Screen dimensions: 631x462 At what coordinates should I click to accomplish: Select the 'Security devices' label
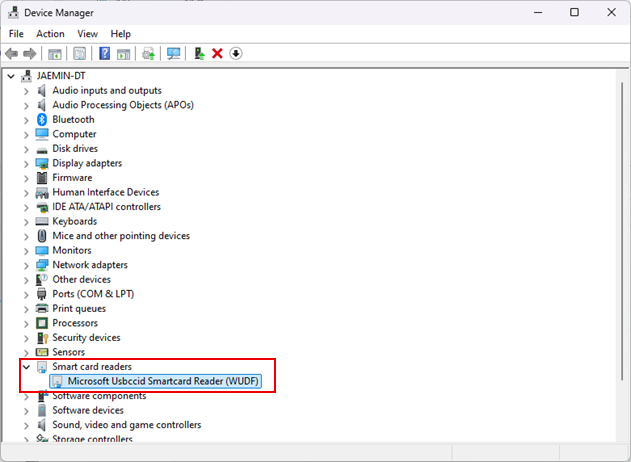(86, 338)
